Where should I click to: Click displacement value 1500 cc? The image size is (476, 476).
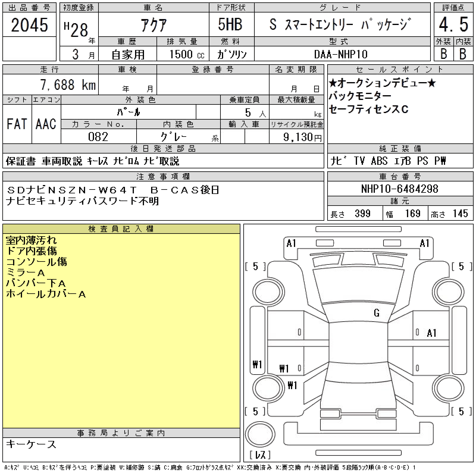pyautogui.click(x=187, y=54)
